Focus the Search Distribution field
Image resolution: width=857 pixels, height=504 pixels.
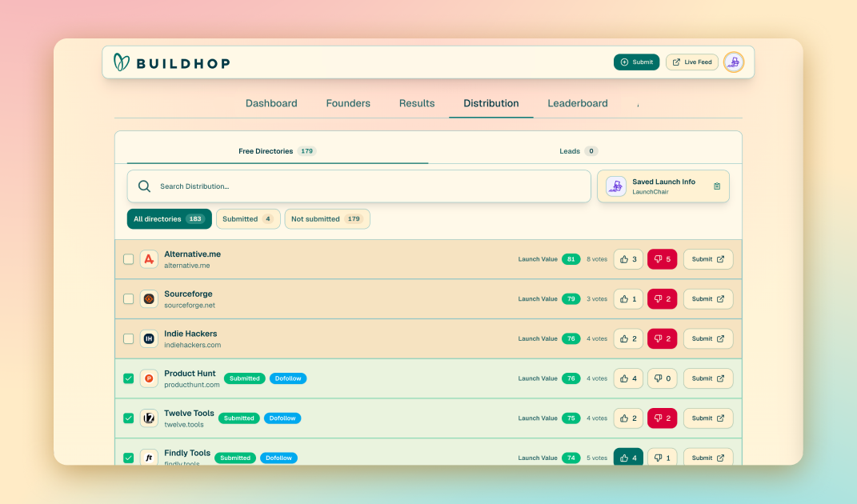(x=359, y=186)
